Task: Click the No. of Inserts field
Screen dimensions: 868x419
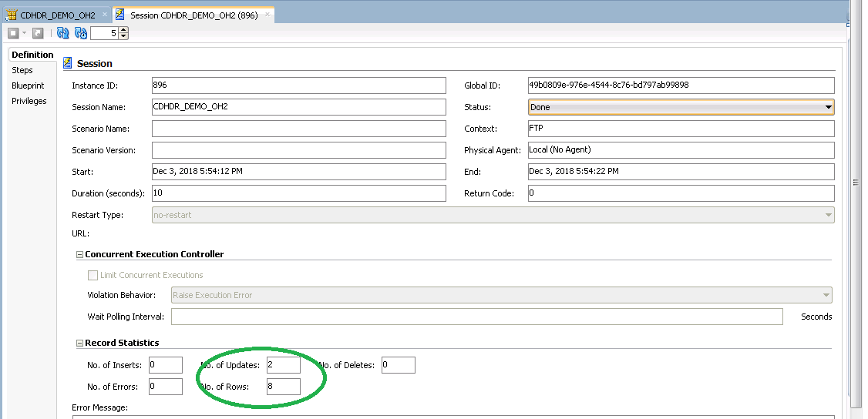Action: click(x=166, y=365)
